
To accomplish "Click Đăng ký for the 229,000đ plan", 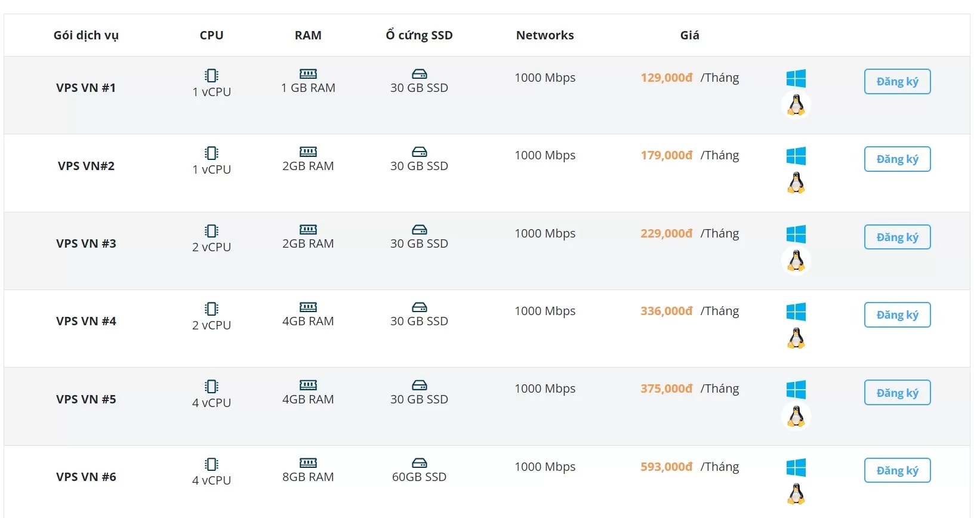I will click(897, 237).
